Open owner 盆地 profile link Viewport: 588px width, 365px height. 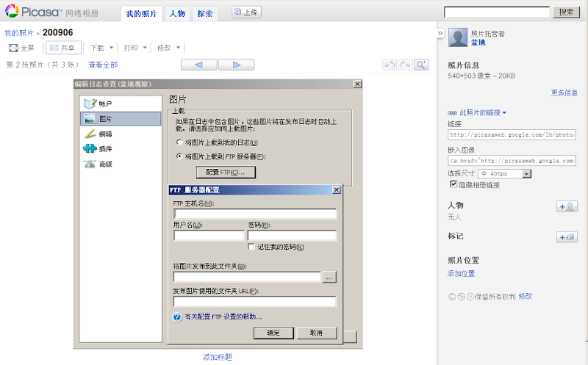click(x=478, y=43)
